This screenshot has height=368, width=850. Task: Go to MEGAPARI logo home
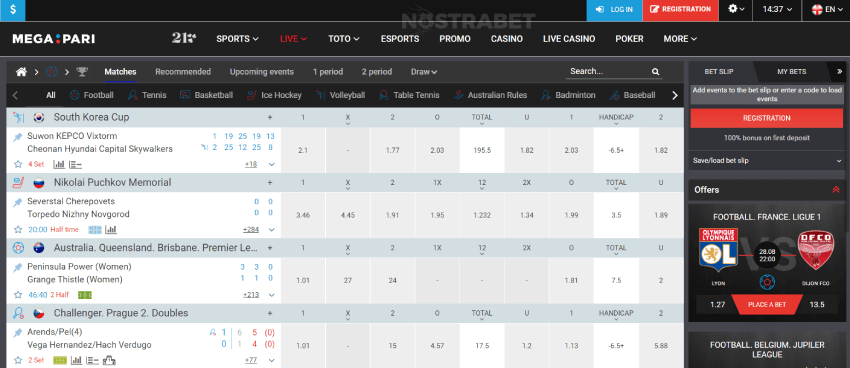(x=54, y=39)
